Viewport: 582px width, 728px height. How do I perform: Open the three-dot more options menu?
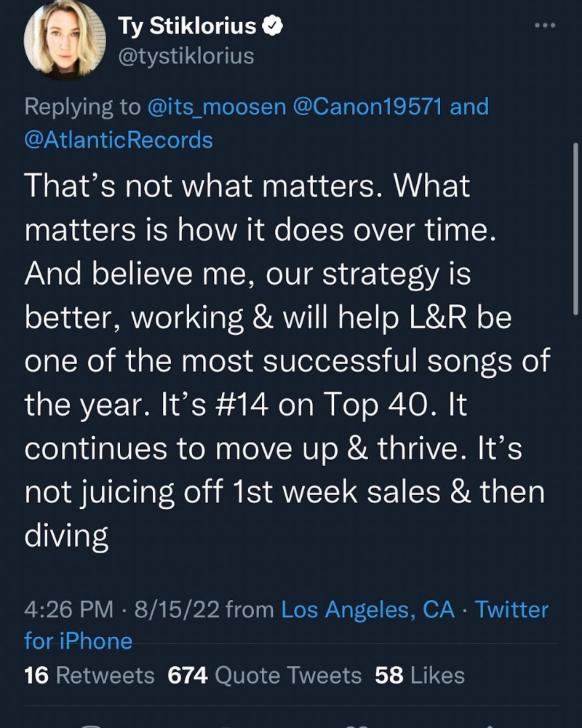click(544, 26)
